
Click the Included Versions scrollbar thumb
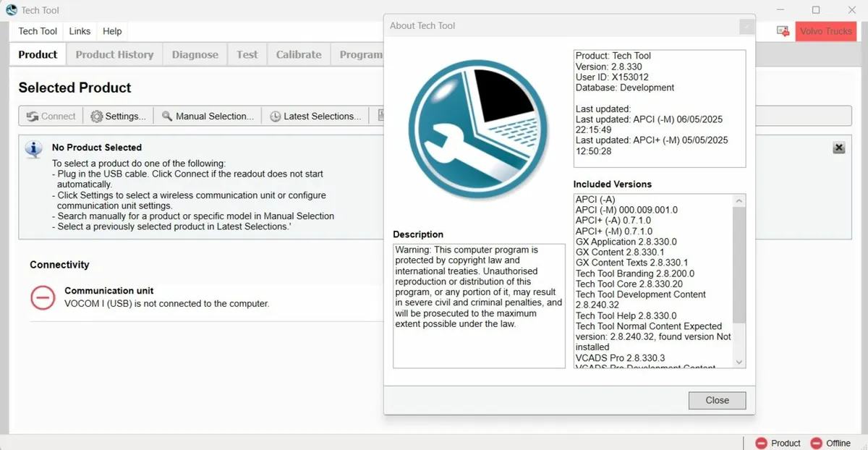pyautogui.click(x=739, y=265)
